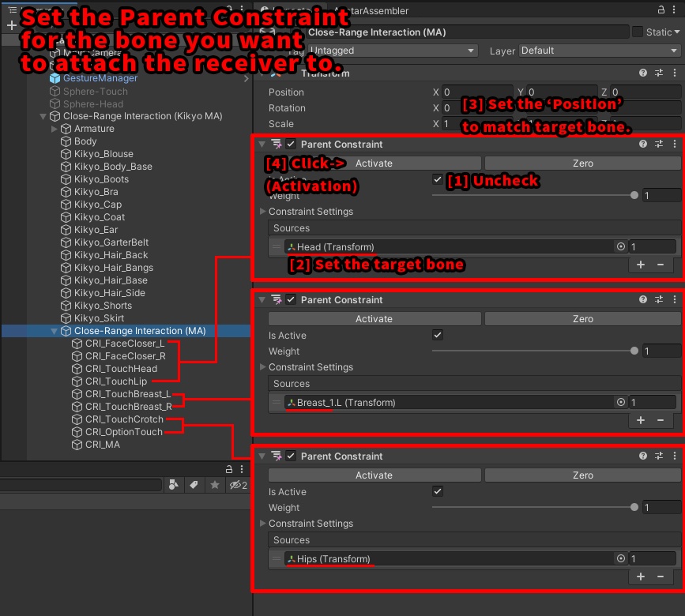This screenshot has width=685, height=616.
Task: Open context menu of Hips Parent Constraint
Action: point(675,456)
